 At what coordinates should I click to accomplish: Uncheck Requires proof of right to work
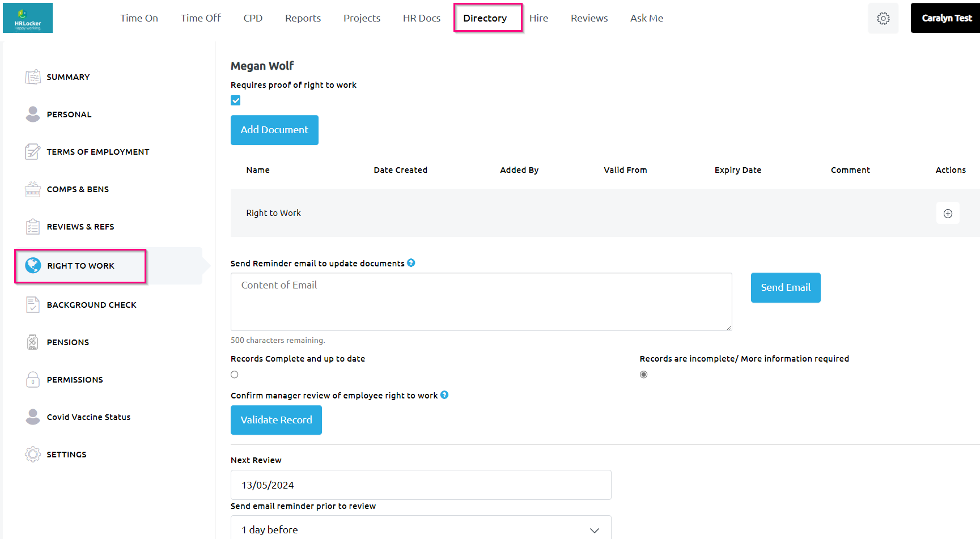tap(236, 100)
